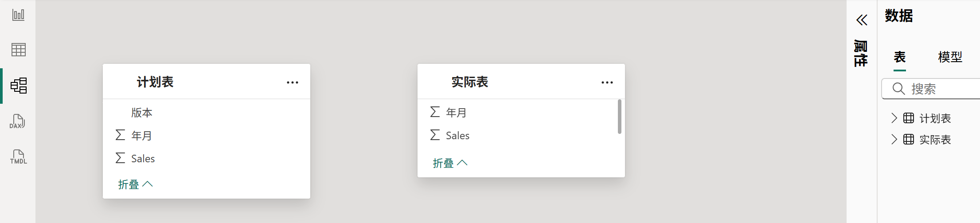Select the 年月 field in 计划表
980x223 pixels.
coord(206,136)
